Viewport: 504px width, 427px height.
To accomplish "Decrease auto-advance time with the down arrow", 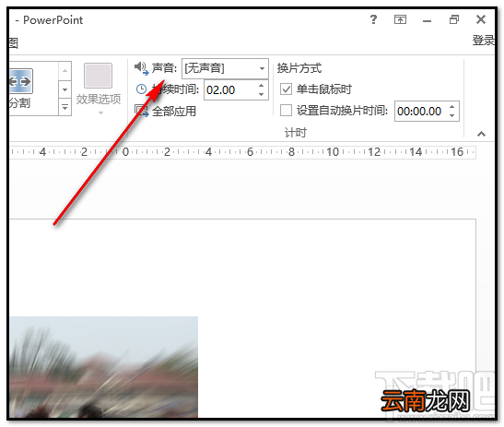I will tap(452, 116).
